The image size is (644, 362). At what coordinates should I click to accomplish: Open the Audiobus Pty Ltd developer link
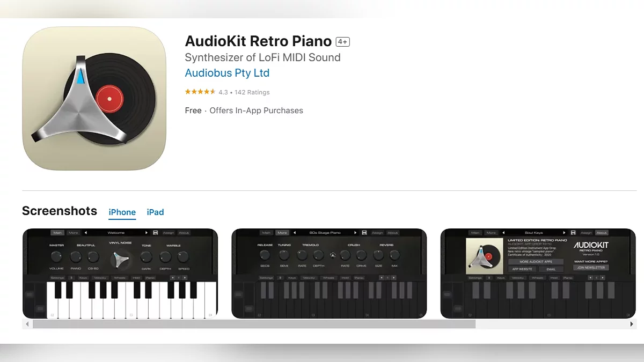point(227,73)
